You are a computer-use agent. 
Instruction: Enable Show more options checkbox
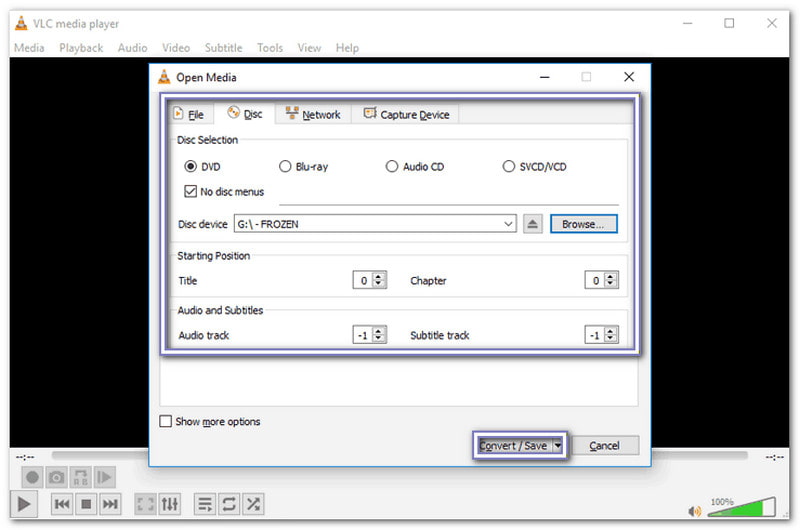166,422
